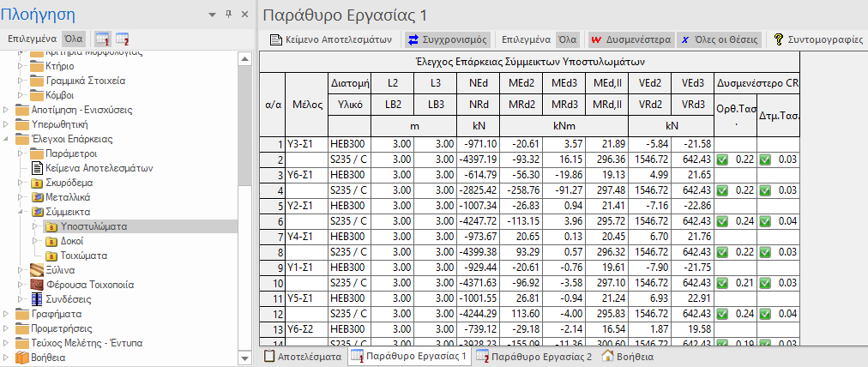Toggle Δυσμενέστερα worst-case filter
Viewport: 868px width, 367px height.
tap(627, 39)
